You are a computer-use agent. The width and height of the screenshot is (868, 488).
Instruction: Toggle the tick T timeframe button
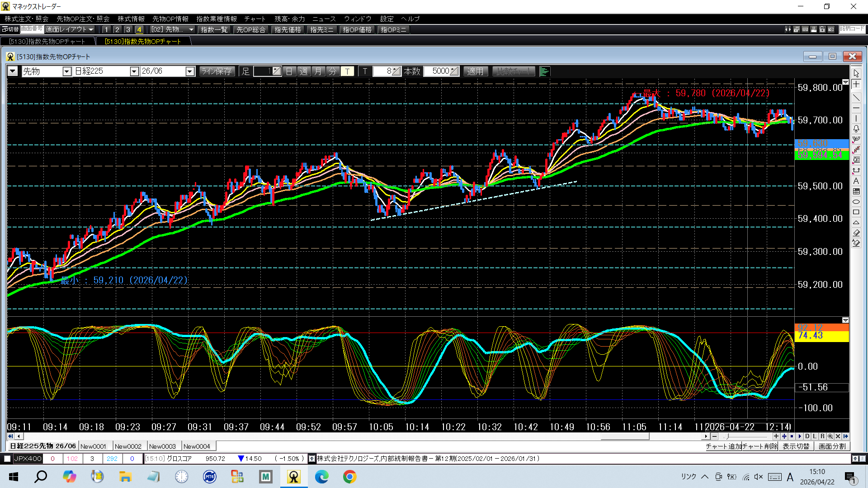pos(347,71)
